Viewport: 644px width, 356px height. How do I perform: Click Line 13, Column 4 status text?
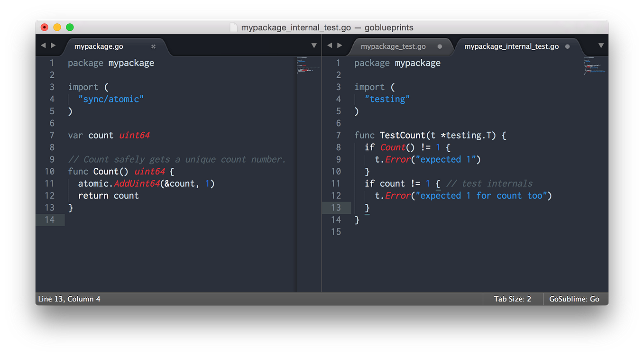69,299
